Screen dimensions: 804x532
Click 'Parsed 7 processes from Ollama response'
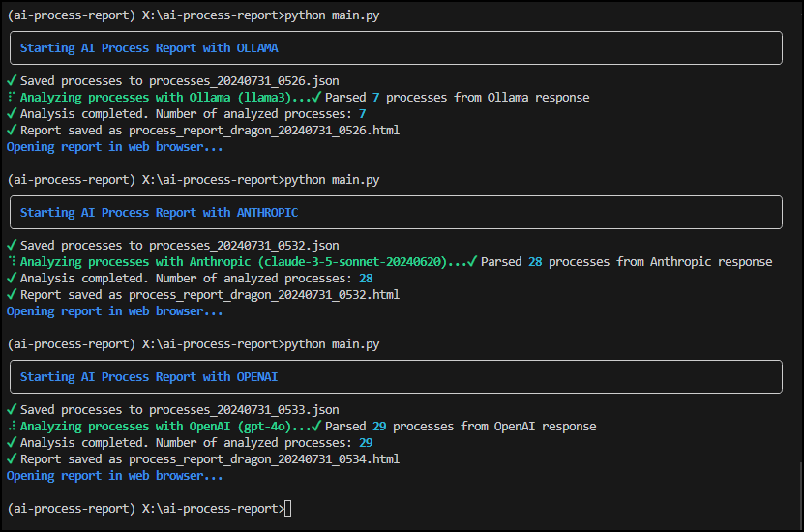point(458,98)
